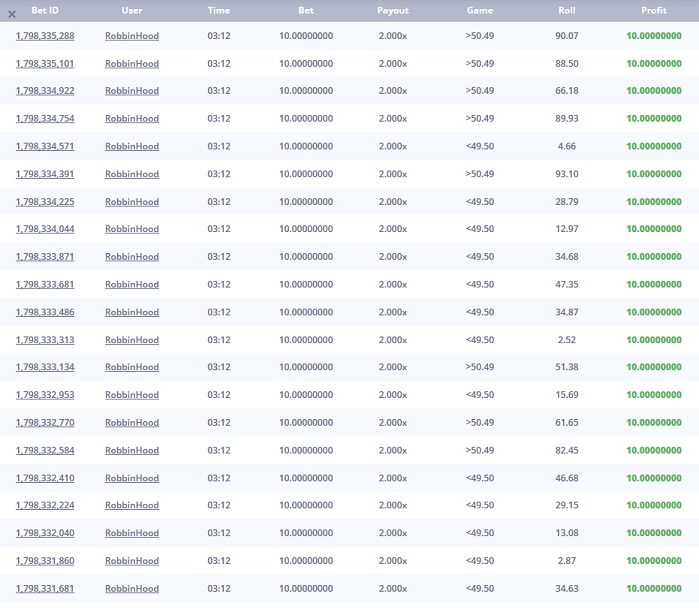The image size is (699, 609).
Task: Open bet ID 1,798,333,134
Action: point(45,367)
